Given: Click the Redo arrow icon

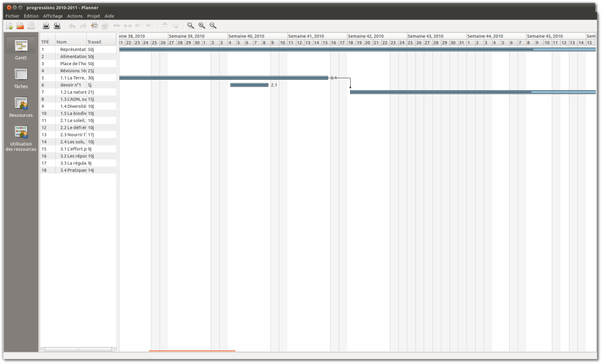Looking at the screenshot, I should (83, 26).
